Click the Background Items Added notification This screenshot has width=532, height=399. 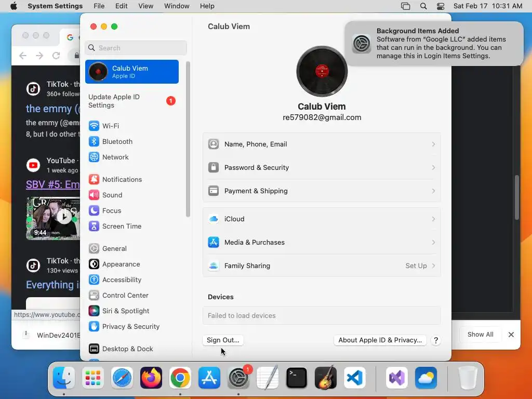point(434,44)
